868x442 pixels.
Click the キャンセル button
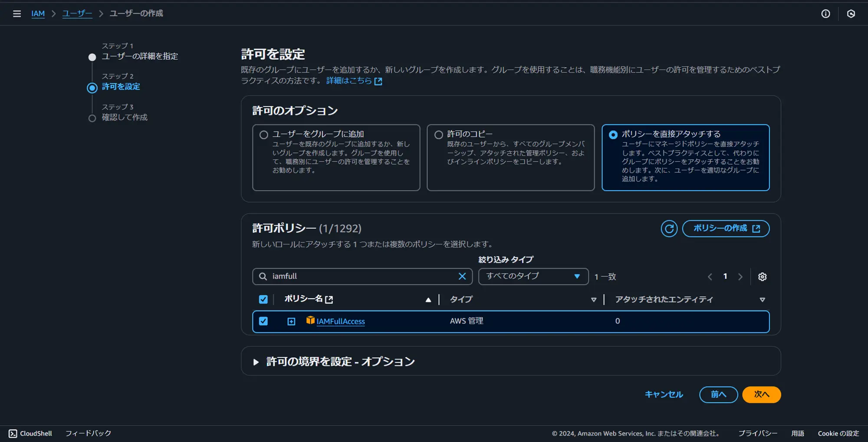point(664,394)
